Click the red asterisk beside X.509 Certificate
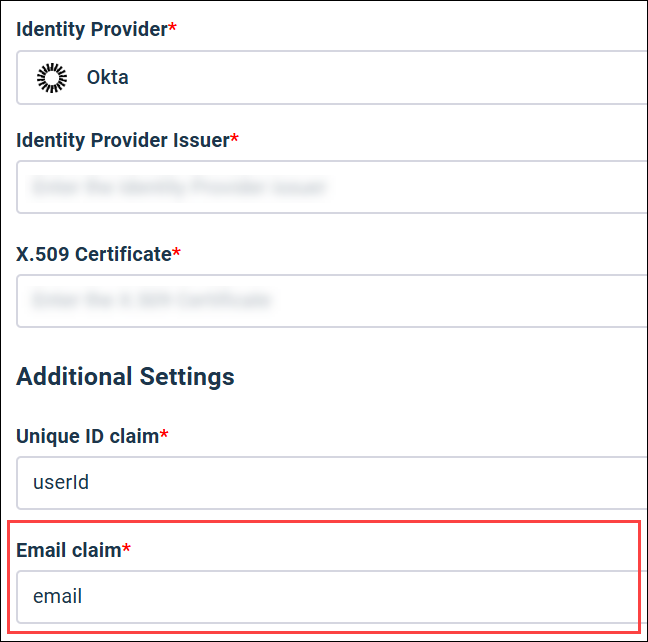This screenshot has width=648, height=642. 177,254
